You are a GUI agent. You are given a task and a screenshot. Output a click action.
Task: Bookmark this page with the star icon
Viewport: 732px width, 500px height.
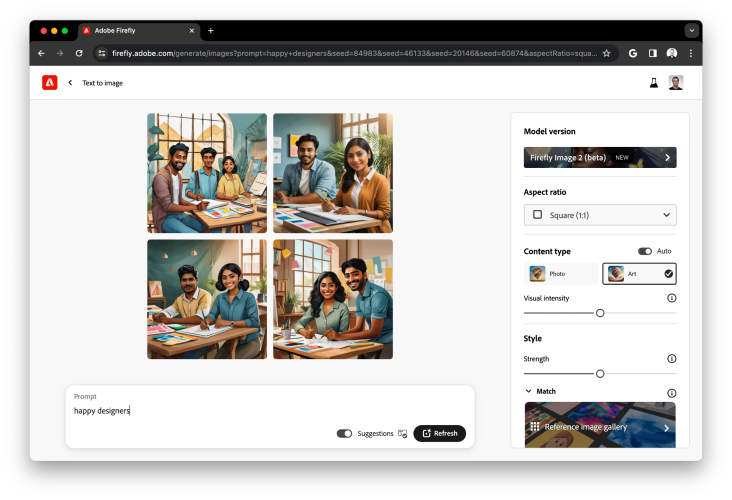pyautogui.click(x=606, y=53)
